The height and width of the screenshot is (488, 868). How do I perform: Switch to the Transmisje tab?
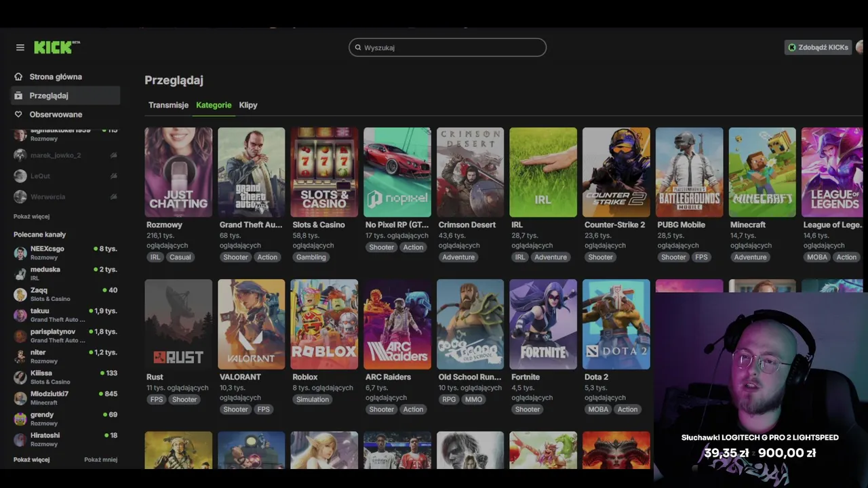coord(168,105)
